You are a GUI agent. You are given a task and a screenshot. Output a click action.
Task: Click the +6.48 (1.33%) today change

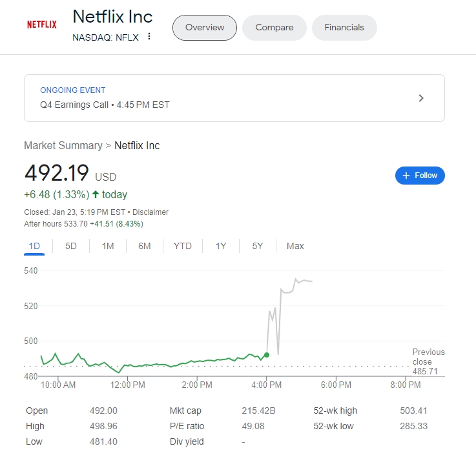[76, 194]
